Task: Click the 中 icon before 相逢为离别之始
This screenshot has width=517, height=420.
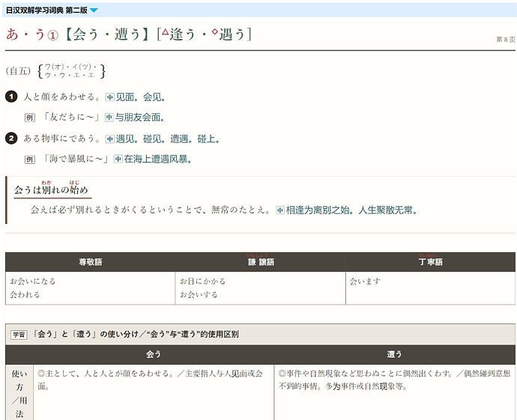Action: coord(280,210)
